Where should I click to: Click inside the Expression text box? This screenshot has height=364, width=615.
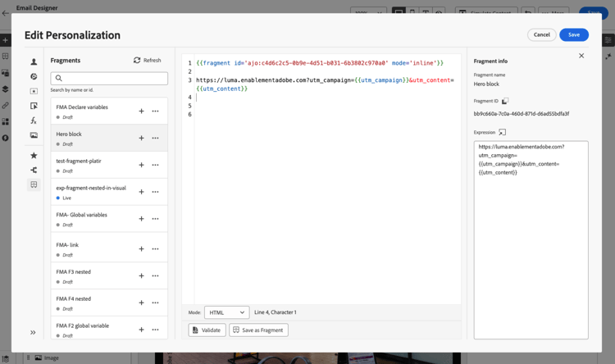point(531,239)
